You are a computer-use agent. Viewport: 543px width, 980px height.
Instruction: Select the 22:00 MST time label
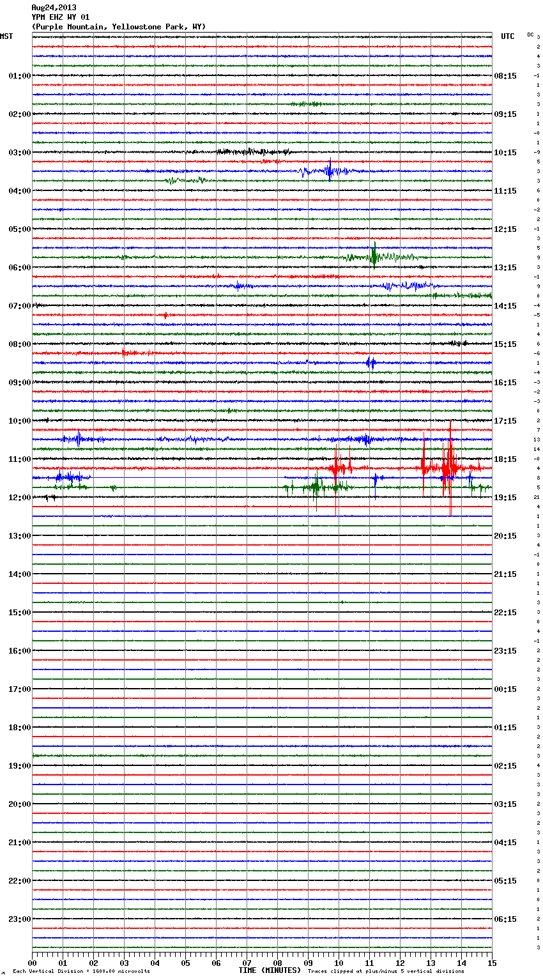click(x=20, y=881)
